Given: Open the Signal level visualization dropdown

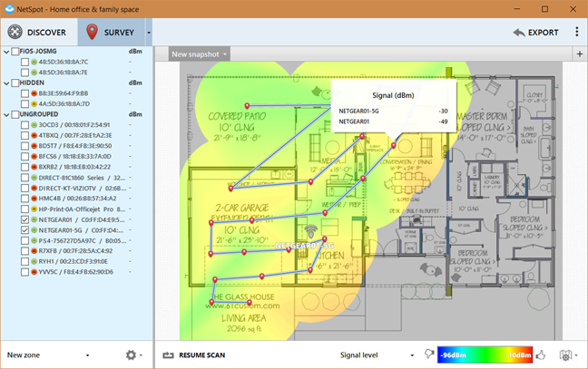Looking at the screenshot, I should (x=377, y=354).
